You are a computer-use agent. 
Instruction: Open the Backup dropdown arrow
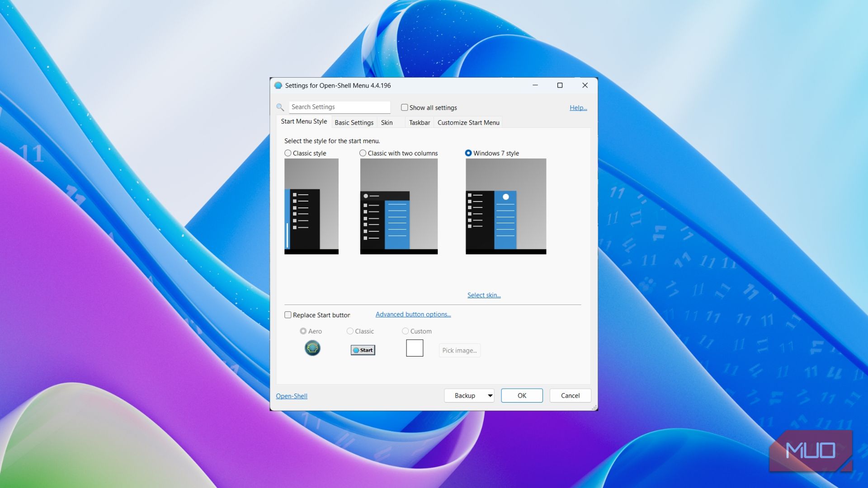[490, 396]
